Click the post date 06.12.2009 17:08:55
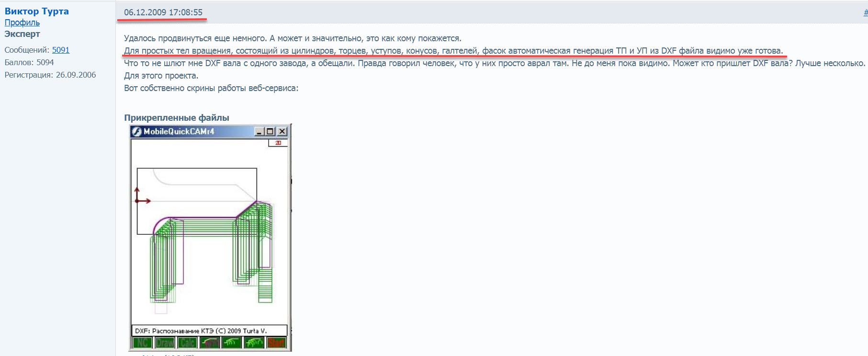The width and height of the screenshot is (868, 356). [163, 12]
